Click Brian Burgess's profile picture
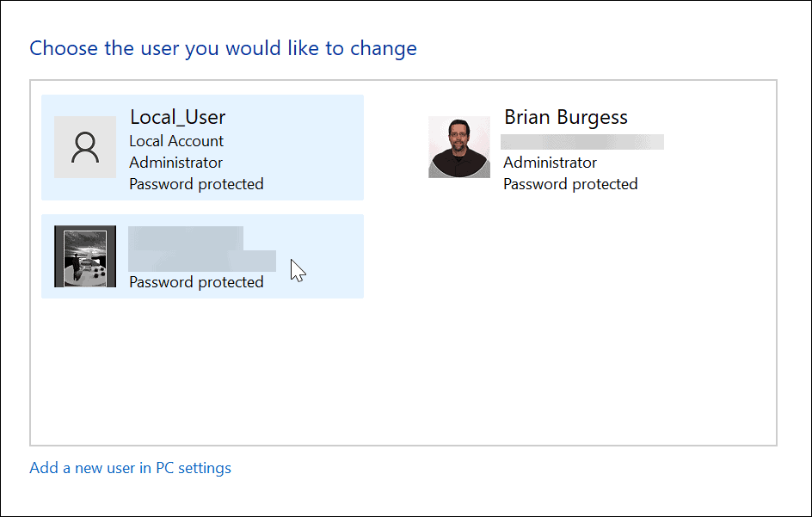 point(458,146)
